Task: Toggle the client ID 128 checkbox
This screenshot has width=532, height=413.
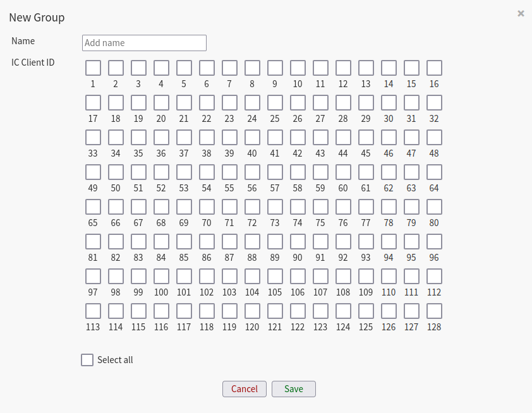Action: click(434, 311)
